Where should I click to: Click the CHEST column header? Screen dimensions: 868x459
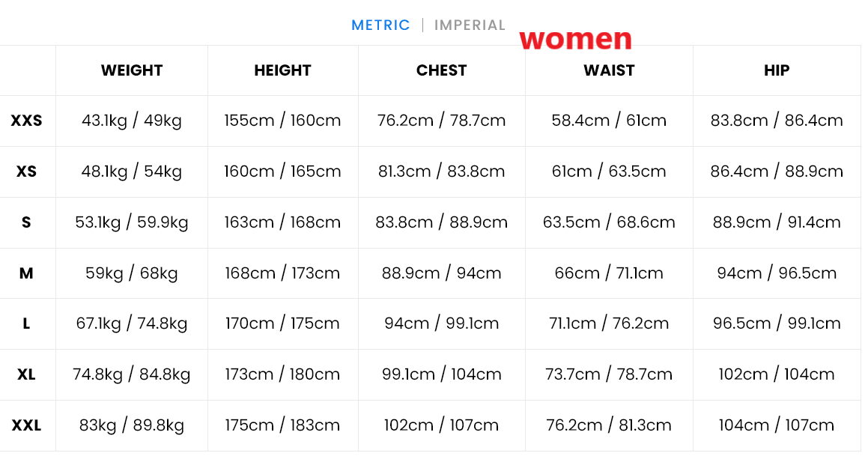[x=441, y=70]
